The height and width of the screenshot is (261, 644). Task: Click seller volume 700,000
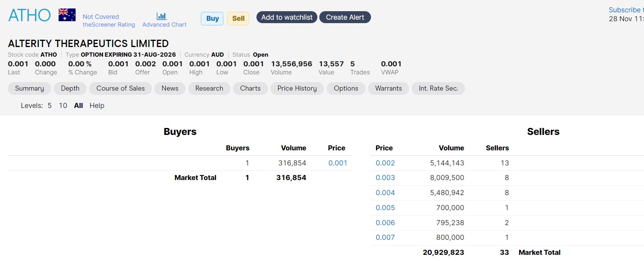click(450, 208)
